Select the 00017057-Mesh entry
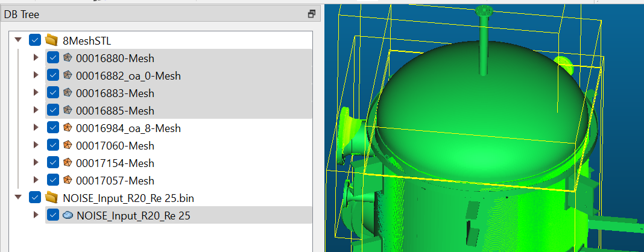Image resolution: width=644 pixels, height=252 pixels. tap(115, 181)
